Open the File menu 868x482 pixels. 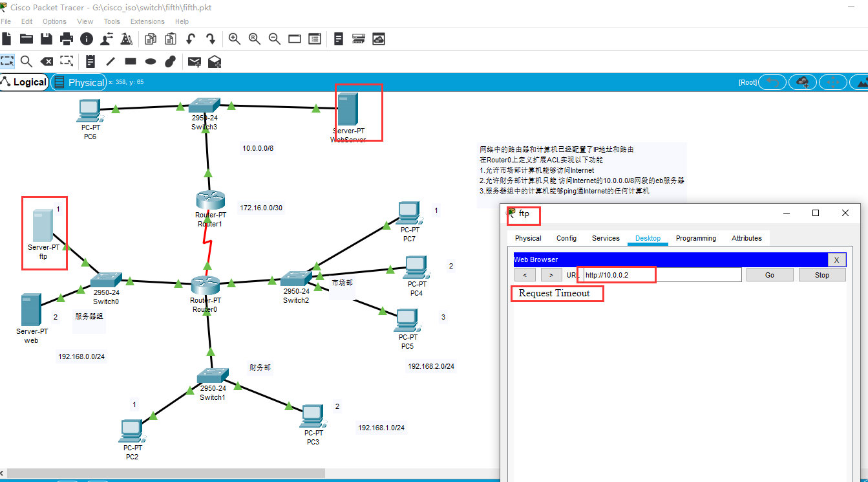[x=6, y=21]
